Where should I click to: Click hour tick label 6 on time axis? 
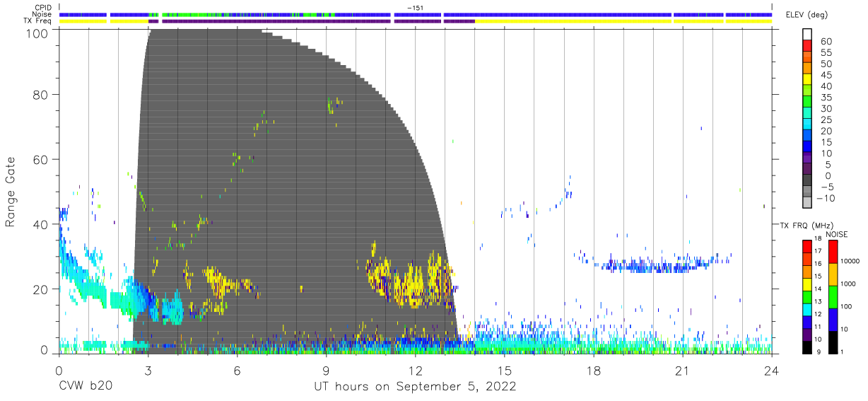(x=237, y=370)
